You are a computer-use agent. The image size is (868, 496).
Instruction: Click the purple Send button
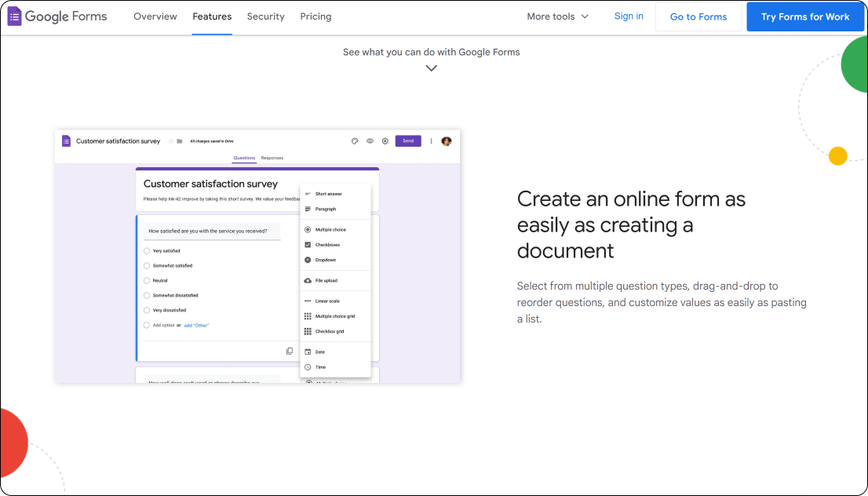408,141
